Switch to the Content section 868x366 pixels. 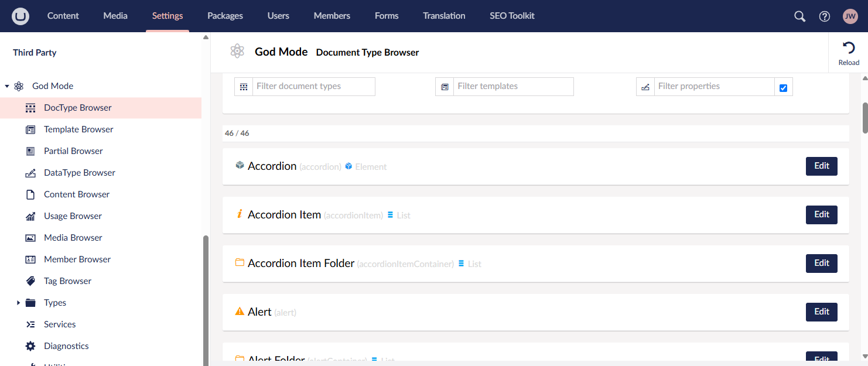[63, 16]
